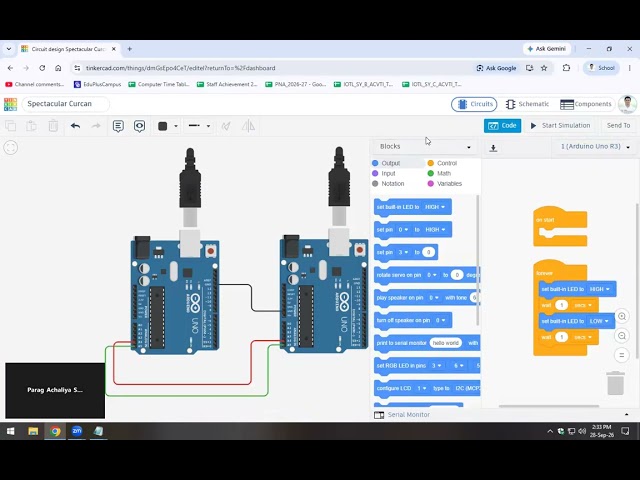Open pin 0 dropdown in set pin block
Image resolution: width=640 pixels, height=480 pixels.
(403, 230)
